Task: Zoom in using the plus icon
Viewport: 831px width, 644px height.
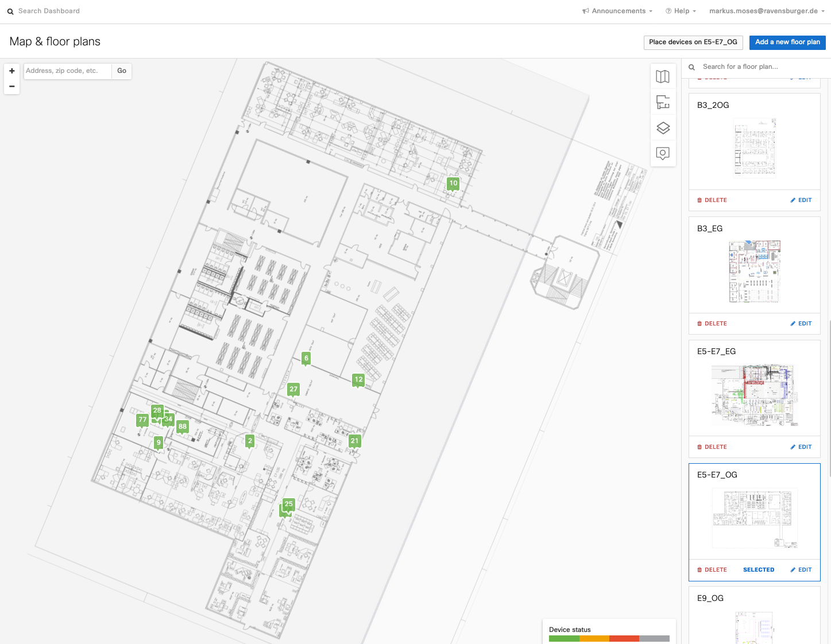Action: pos(11,71)
